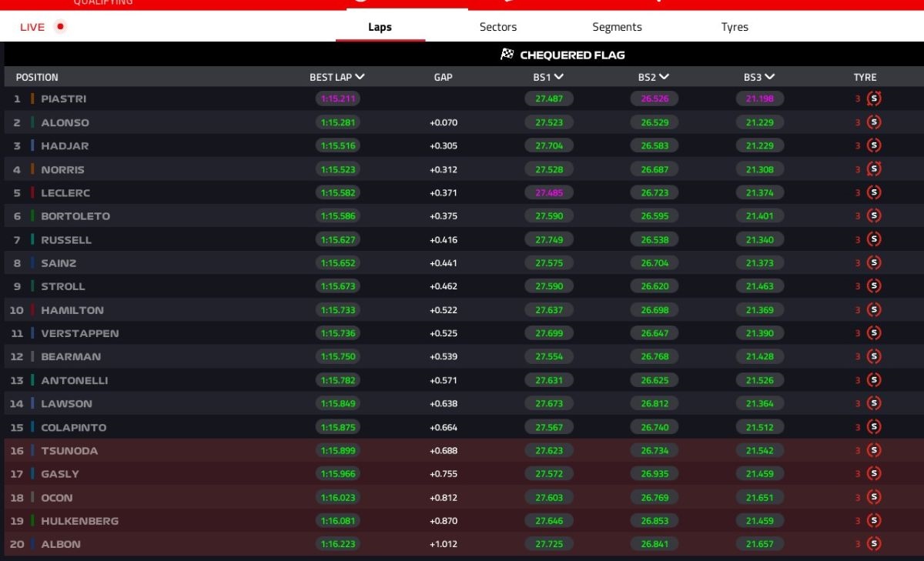The height and width of the screenshot is (561, 924).
Task: Open the BS2 column dropdown arrow
Action: click(x=665, y=77)
